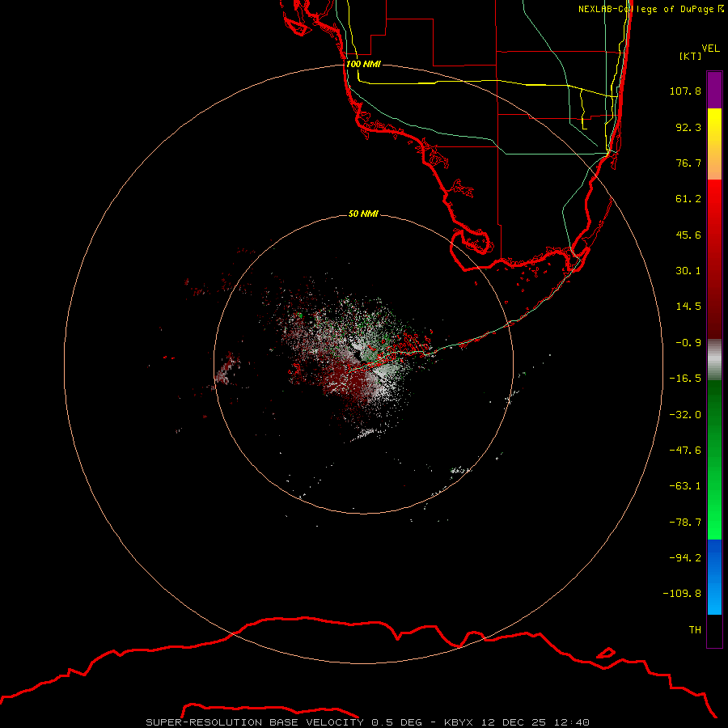Click the 107.8 velocity scale value

coord(685,91)
